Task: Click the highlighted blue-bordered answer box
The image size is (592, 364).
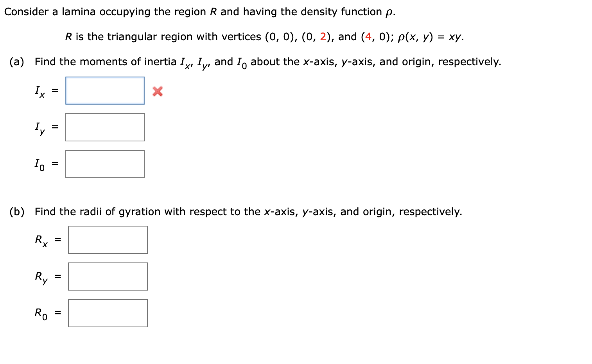Action: [105, 90]
